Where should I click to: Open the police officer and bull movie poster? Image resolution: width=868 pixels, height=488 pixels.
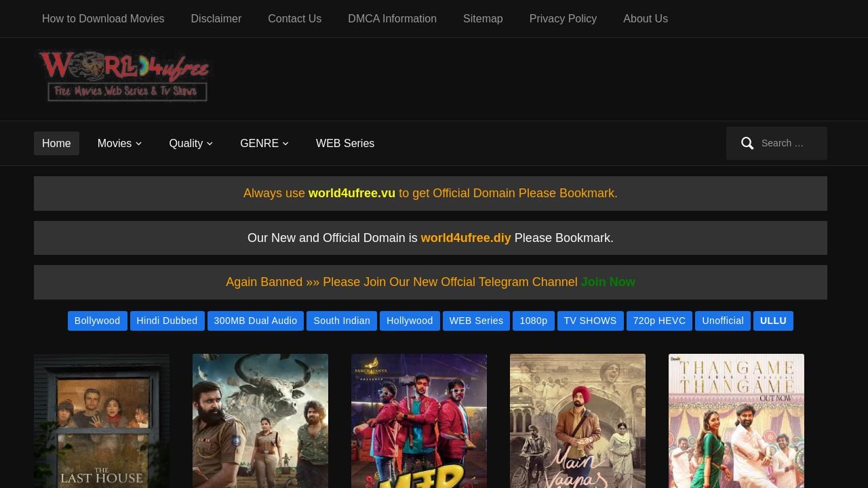point(260,421)
